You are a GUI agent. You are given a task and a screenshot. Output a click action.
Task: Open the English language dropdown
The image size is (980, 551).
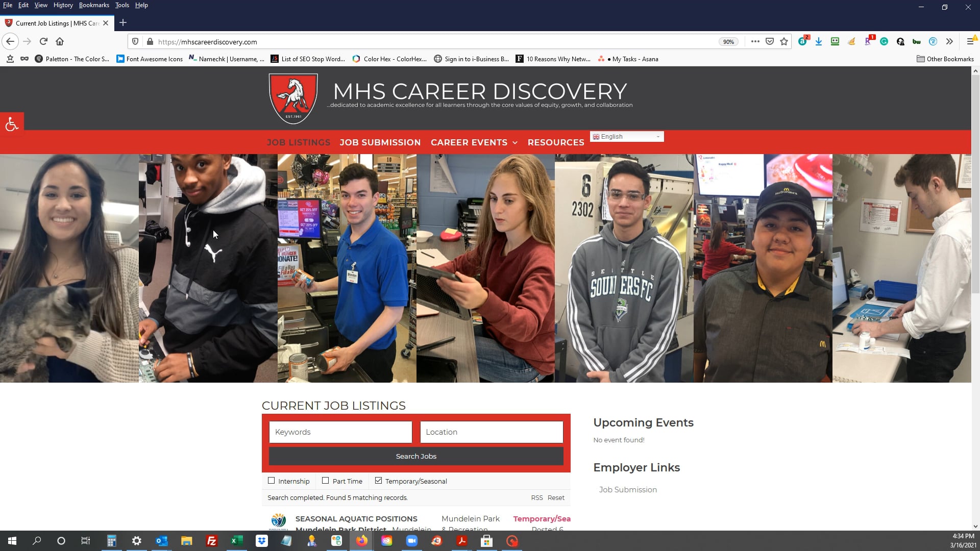click(627, 137)
